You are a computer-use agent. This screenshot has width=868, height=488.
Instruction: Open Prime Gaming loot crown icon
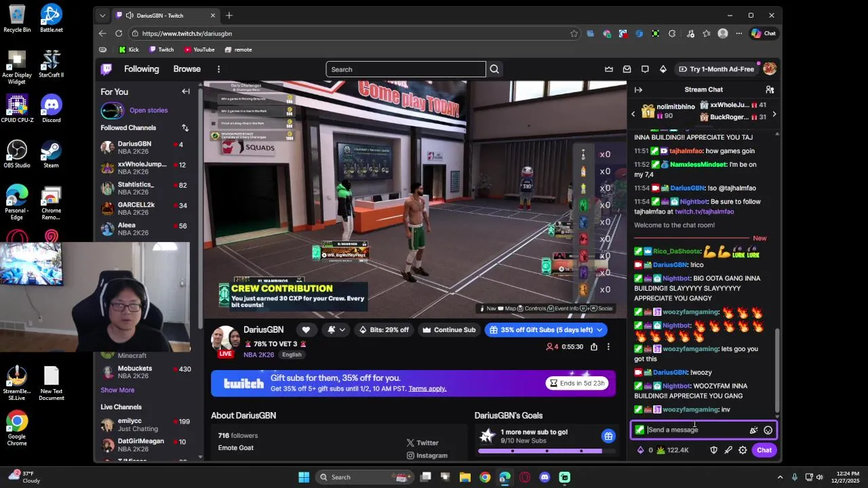(609, 69)
